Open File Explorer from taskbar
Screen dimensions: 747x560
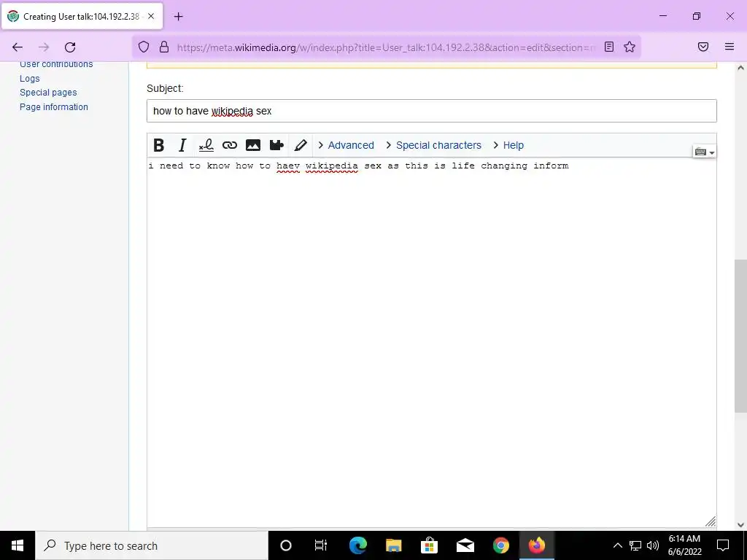click(x=393, y=545)
